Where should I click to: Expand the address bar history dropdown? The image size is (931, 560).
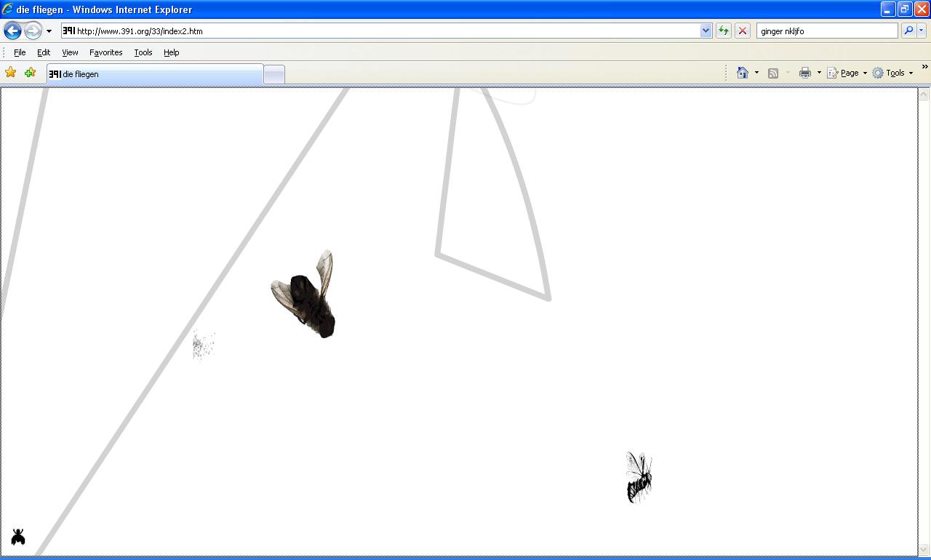[706, 31]
